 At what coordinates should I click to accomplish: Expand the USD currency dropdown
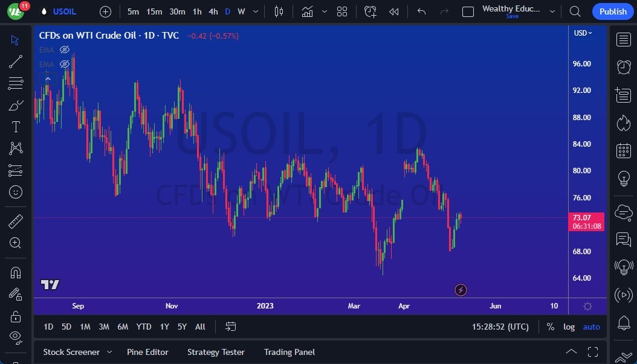point(583,33)
